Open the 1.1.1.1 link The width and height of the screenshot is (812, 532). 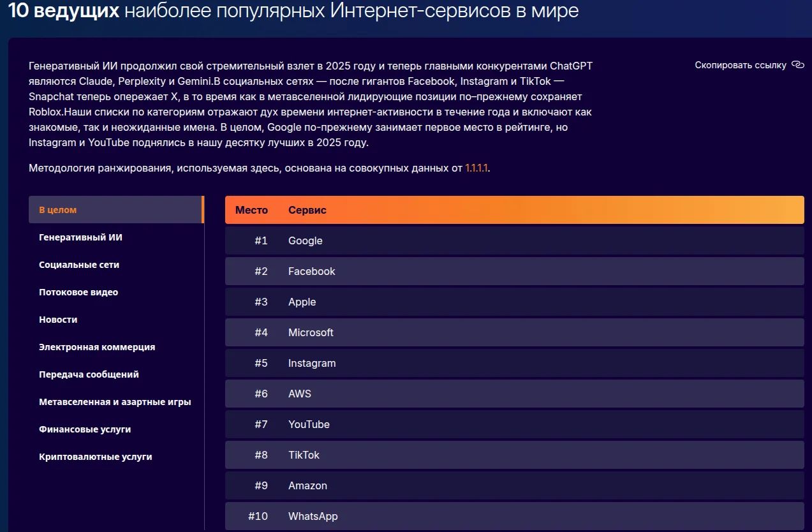477,168
